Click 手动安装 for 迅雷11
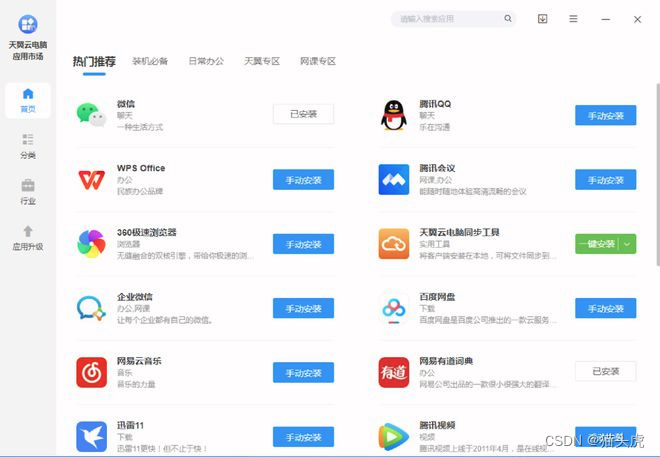This screenshot has width=660, height=457. point(303,437)
